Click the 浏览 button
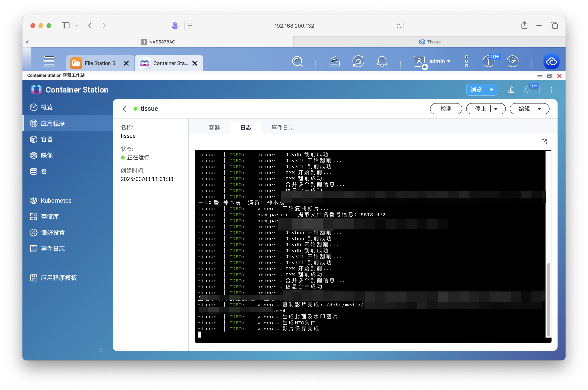 pyautogui.click(x=476, y=90)
